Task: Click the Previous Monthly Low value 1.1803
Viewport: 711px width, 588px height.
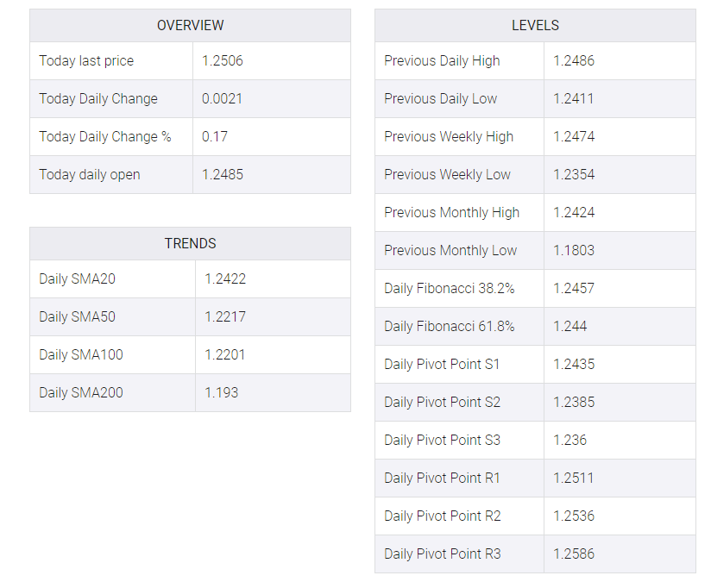Action: point(574,250)
